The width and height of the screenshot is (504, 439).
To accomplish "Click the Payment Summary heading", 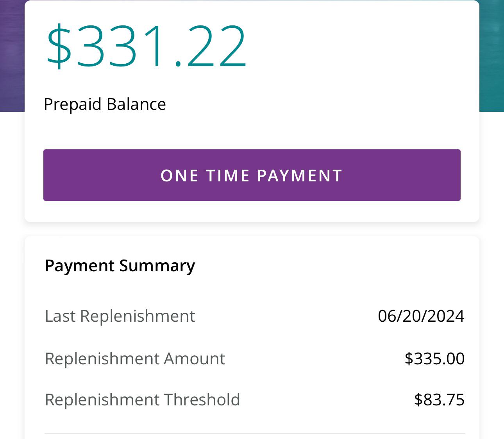I will 120,265.
